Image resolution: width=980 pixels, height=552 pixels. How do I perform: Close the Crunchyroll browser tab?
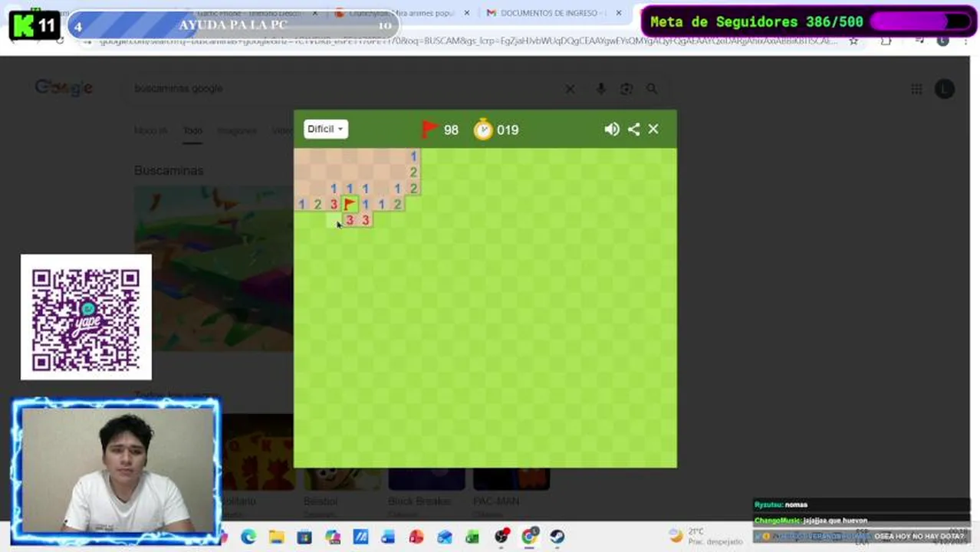point(466,13)
